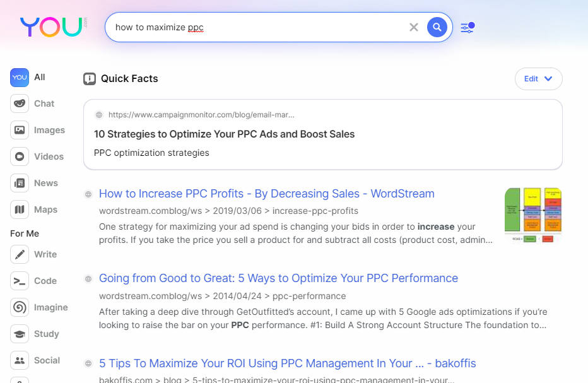Open the Social people icon
The height and width of the screenshot is (383, 588).
click(x=20, y=360)
